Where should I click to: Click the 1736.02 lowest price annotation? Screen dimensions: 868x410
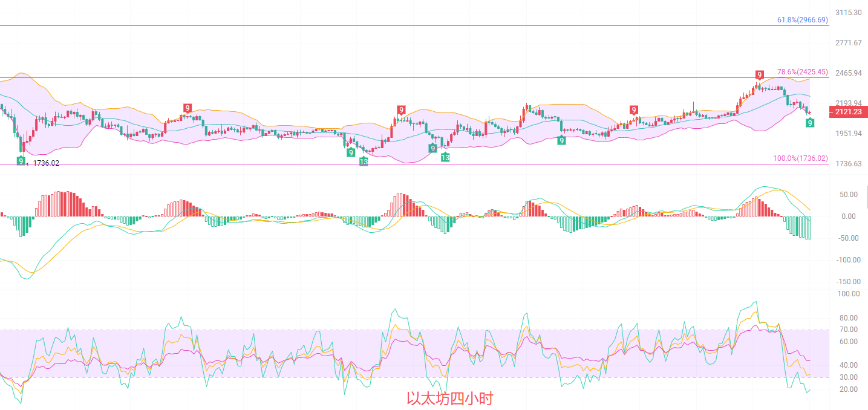[46, 163]
